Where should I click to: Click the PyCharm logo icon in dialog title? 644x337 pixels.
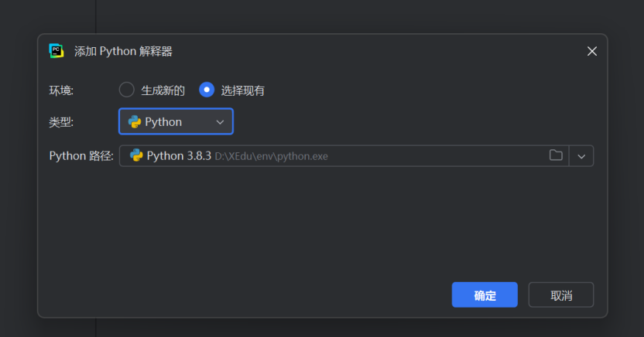click(x=57, y=51)
